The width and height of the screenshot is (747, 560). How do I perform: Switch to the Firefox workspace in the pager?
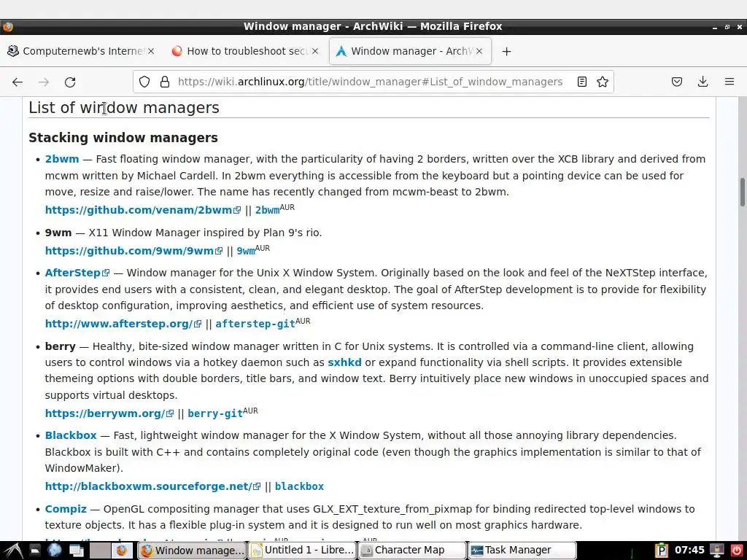coord(122,551)
